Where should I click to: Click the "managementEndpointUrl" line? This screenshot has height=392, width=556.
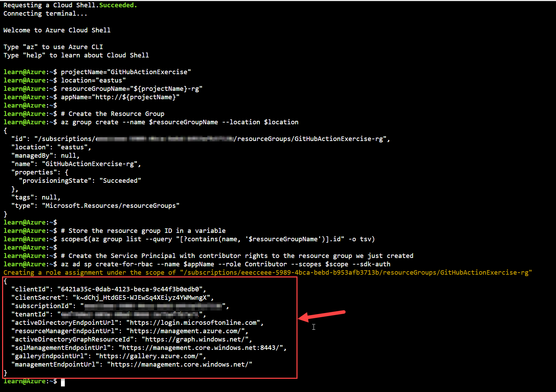131,364
